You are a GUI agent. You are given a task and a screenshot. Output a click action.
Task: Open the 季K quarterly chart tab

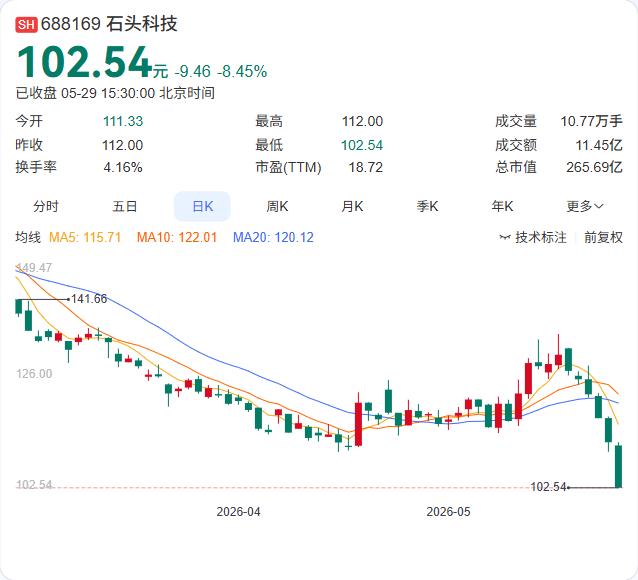(x=427, y=206)
